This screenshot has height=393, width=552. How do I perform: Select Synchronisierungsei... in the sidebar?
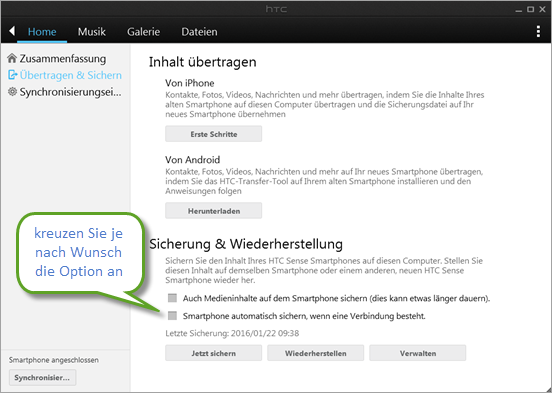70,92
